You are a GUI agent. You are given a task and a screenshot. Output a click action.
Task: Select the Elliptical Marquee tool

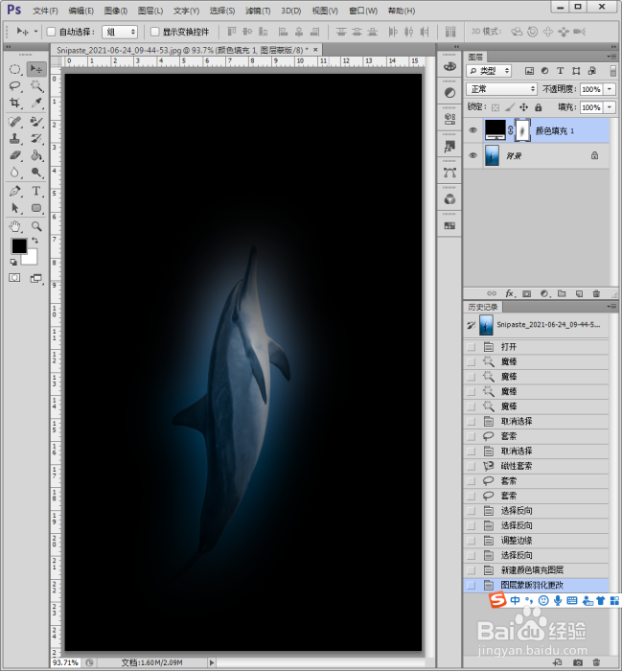pos(15,69)
